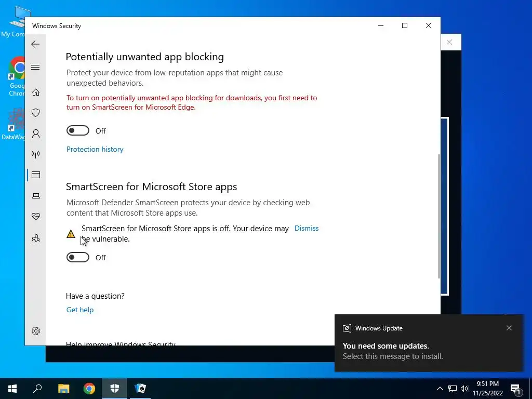The height and width of the screenshot is (399, 532).
Task: Open Device performance & health heart icon
Action: 36,217
